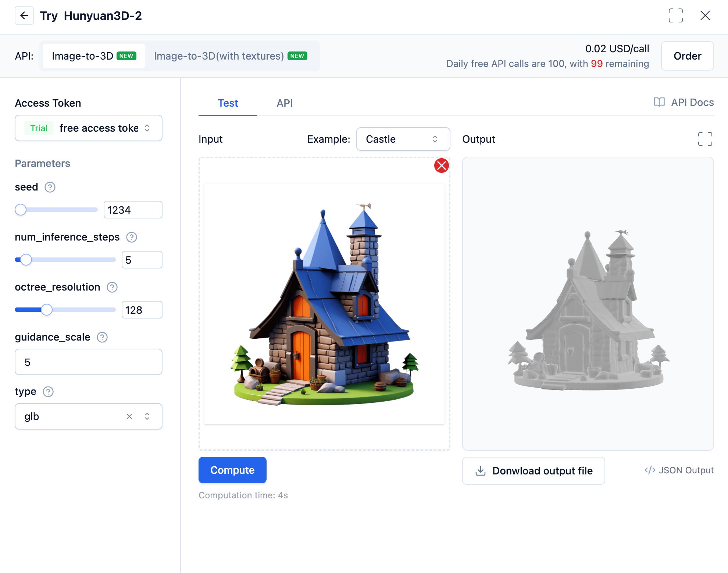Show help for num_inference_steps

click(x=132, y=237)
